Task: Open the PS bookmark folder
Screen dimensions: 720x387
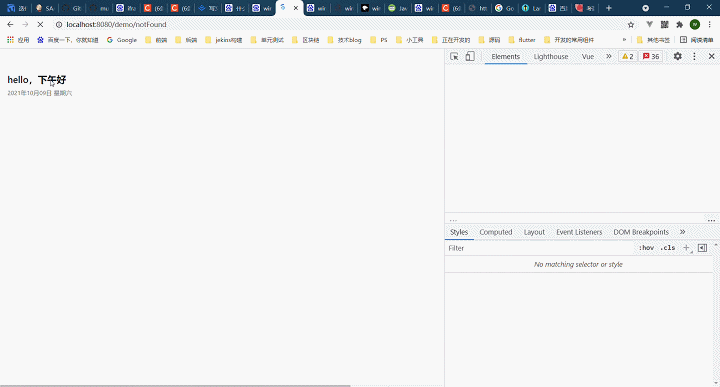Action: coord(379,40)
